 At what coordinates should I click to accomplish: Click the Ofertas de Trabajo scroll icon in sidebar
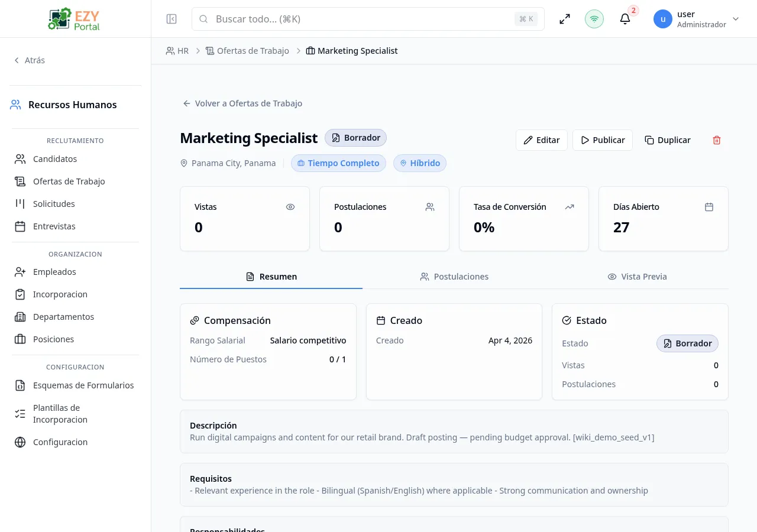[20, 181]
